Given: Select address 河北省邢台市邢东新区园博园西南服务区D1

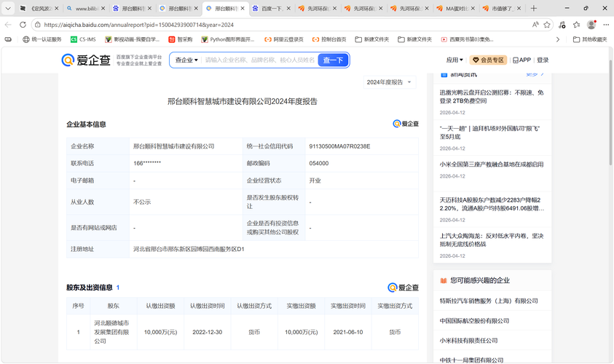Looking at the screenshot, I should 189,249.
